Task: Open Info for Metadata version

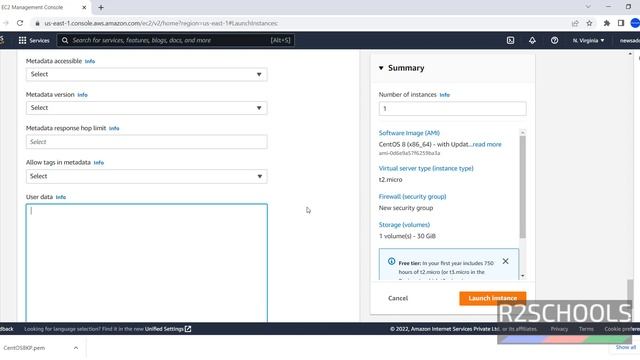Action: [82, 95]
